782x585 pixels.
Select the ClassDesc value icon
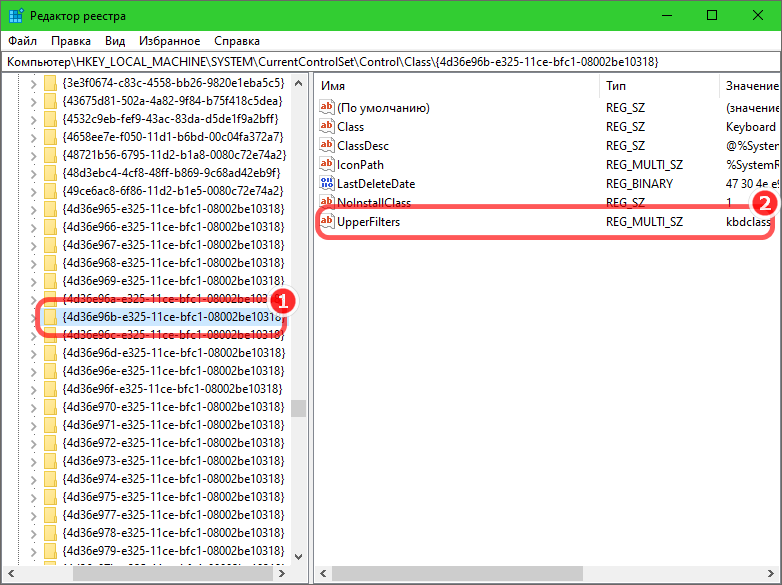(327, 145)
